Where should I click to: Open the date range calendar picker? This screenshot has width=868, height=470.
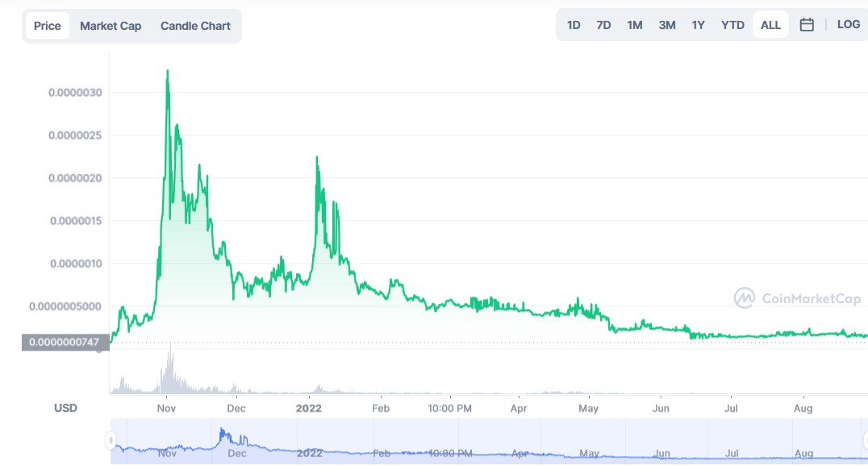807,24
